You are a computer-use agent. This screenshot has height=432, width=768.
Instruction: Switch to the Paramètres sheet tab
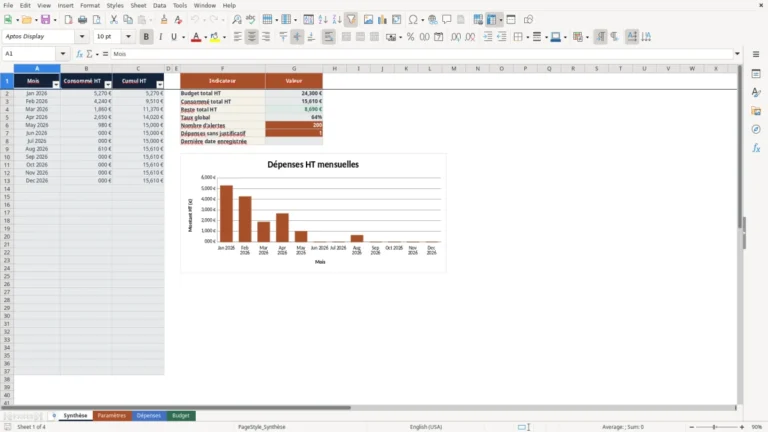pos(112,415)
